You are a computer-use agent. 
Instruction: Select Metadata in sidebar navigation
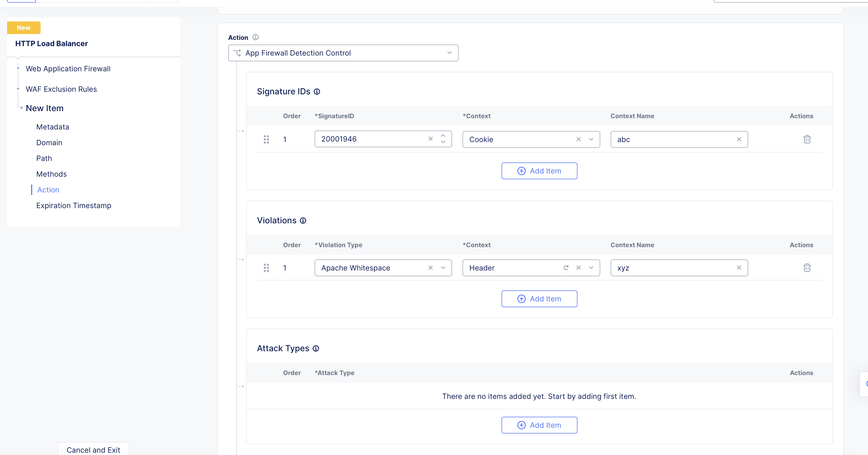[53, 127]
